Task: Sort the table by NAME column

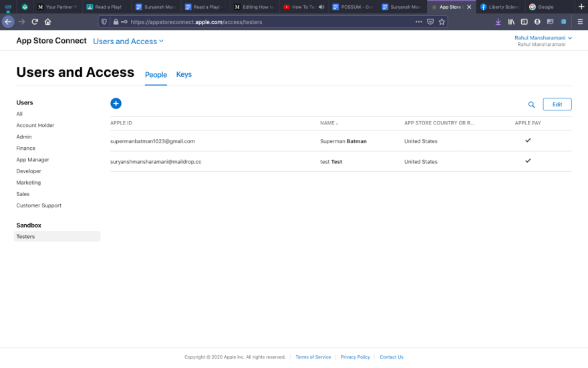Action: pyautogui.click(x=329, y=123)
